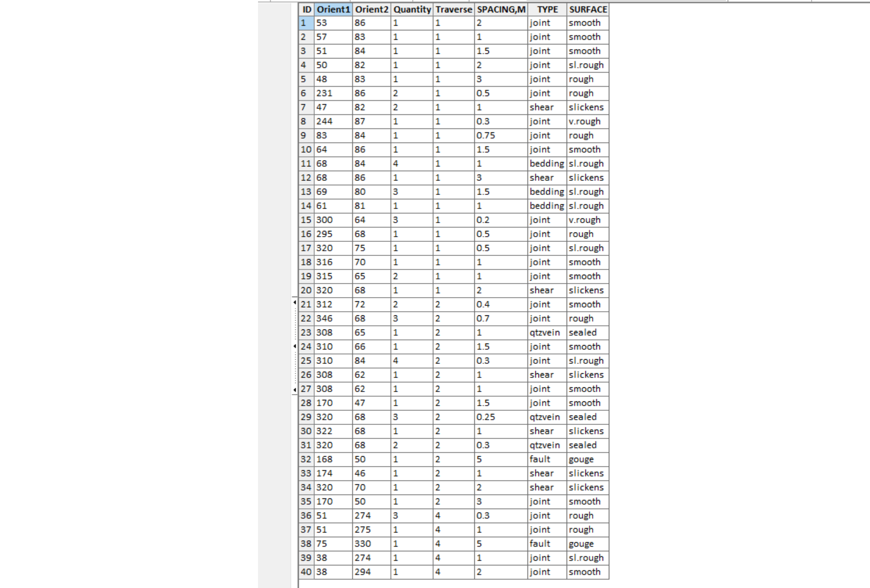
Task: Click the Traverse column header
Action: point(454,9)
